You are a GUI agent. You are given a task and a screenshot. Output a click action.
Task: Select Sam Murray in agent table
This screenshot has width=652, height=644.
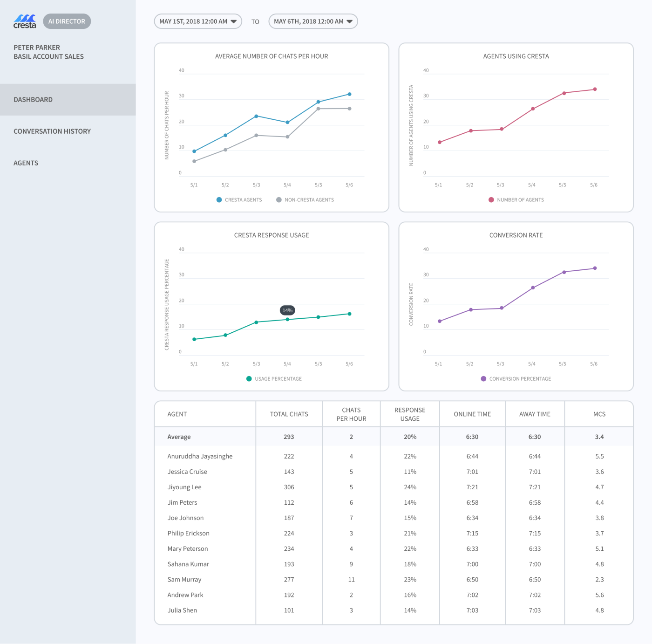pyautogui.click(x=184, y=580)
